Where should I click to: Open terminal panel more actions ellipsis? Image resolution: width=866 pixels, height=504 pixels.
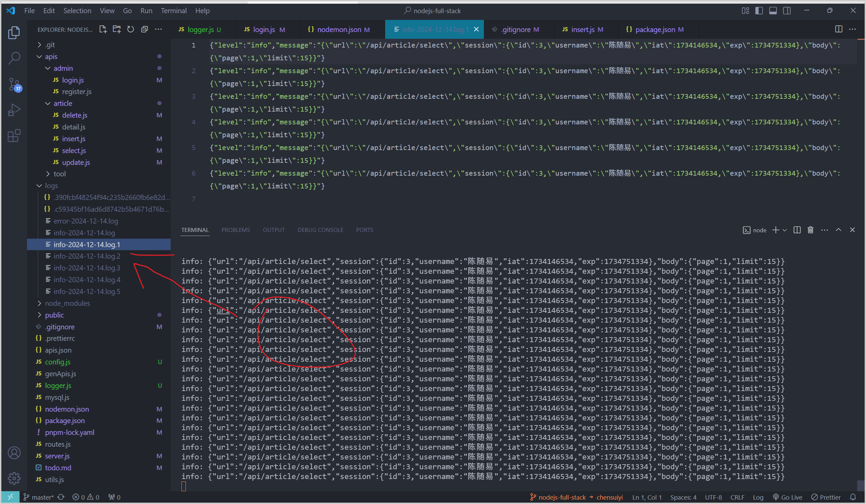point(825,230)
